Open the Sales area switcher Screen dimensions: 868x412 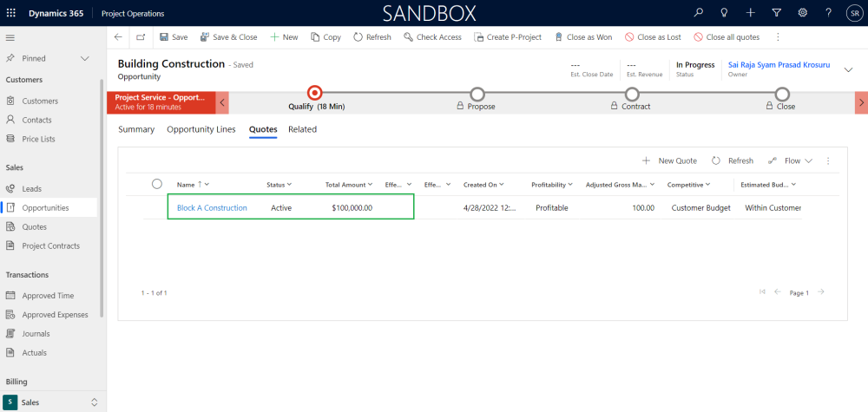pyautogui.click(x=52, y=402)
